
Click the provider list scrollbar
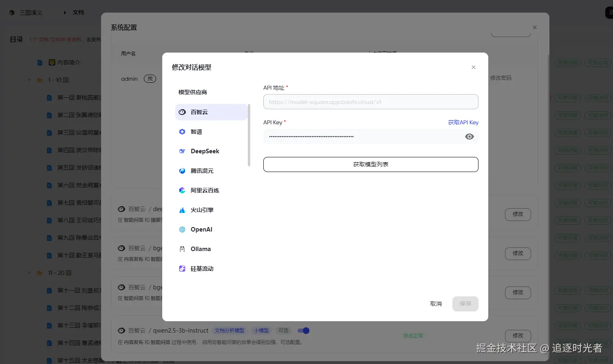click(249, 135)
